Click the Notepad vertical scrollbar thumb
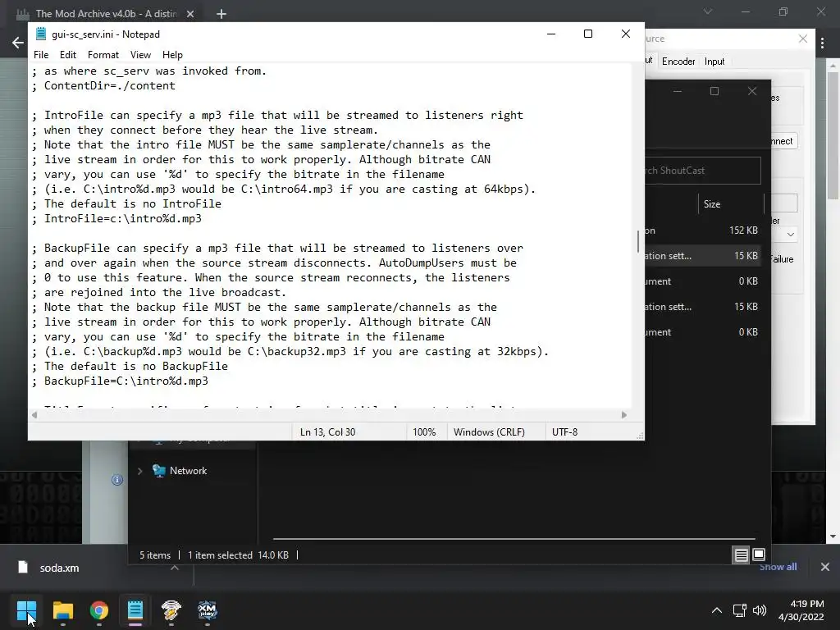The width and height of the screenshot is (840, 630). click(638, 241)
